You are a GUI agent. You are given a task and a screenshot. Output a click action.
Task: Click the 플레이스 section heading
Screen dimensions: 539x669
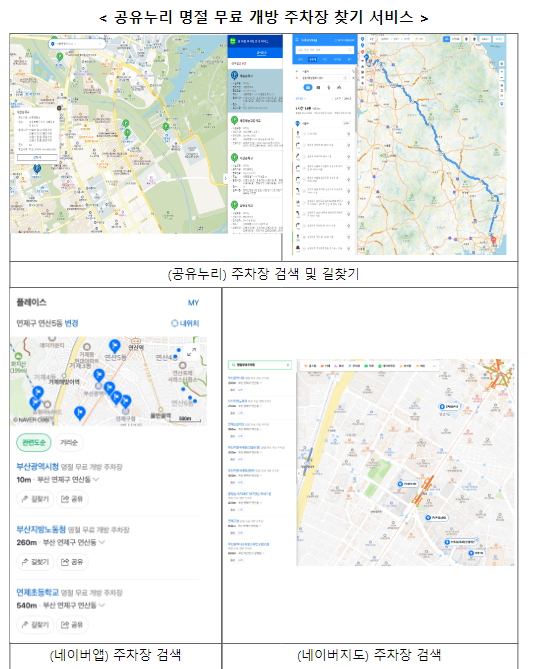tap(31, 302)
